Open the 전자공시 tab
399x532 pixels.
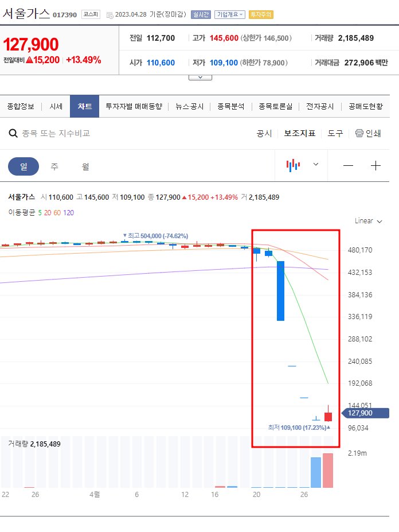[320, 107]
